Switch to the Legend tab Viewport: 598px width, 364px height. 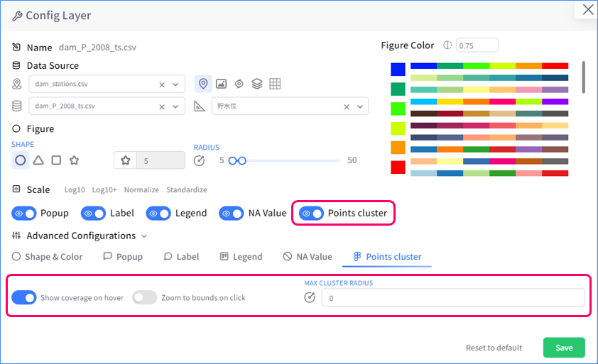(241, 257)
